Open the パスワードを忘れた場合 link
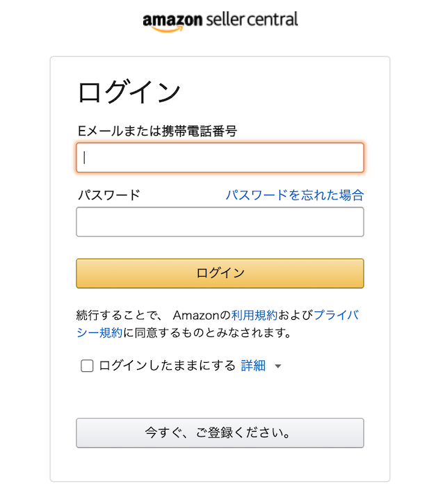 (x=294, y=195)
